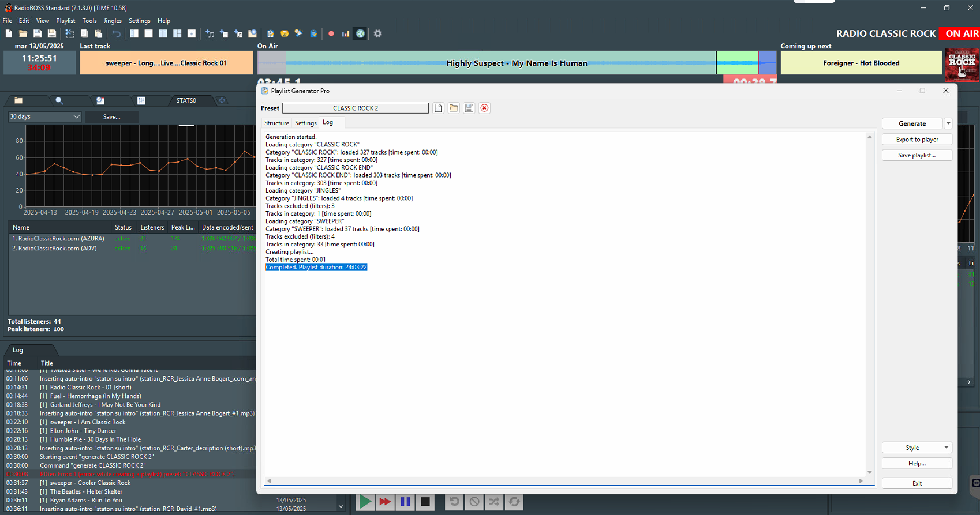Open the Settings menu

[140, 21]
